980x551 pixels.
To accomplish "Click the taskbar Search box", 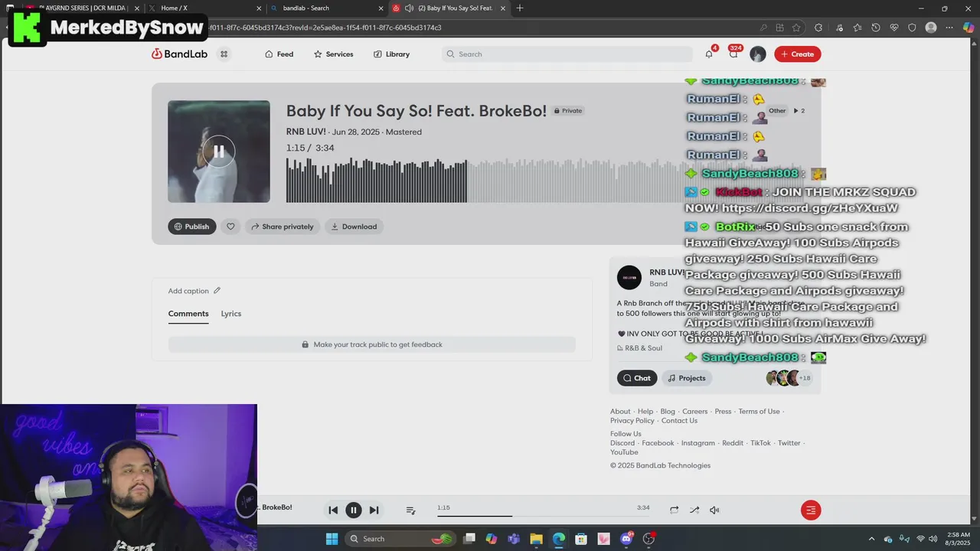I will point(400,539).
